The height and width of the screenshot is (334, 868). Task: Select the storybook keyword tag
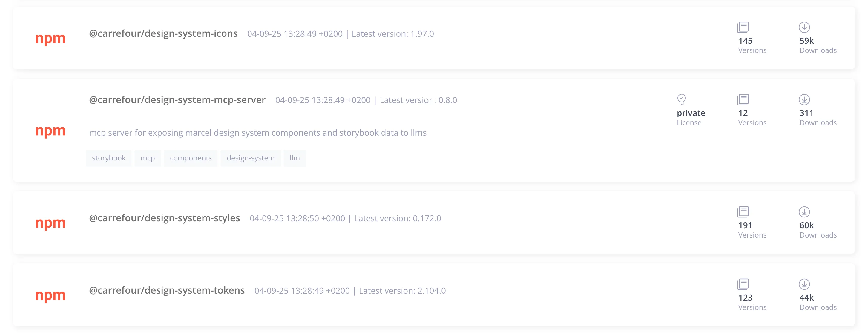pos(108,158)
